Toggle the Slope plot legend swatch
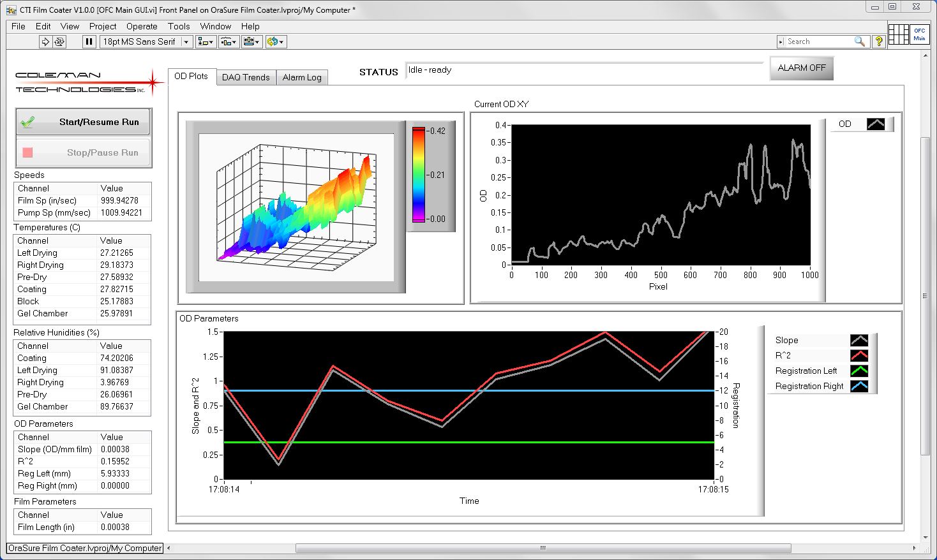 pyautogui.click(x=859, y=341)
